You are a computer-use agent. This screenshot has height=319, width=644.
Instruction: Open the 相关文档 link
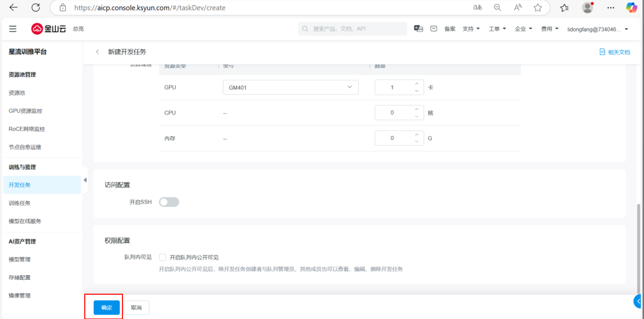tap(615, 52)
